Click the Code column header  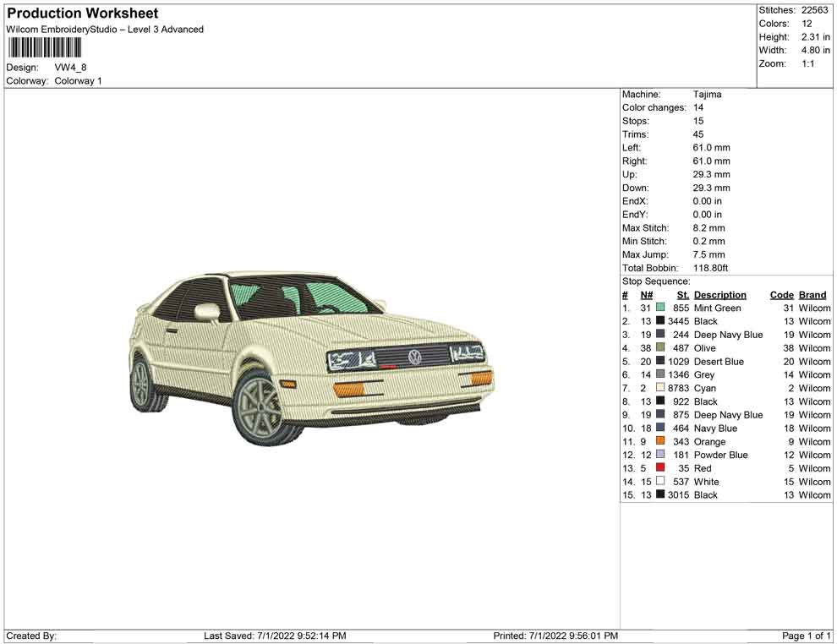[781, 295]
